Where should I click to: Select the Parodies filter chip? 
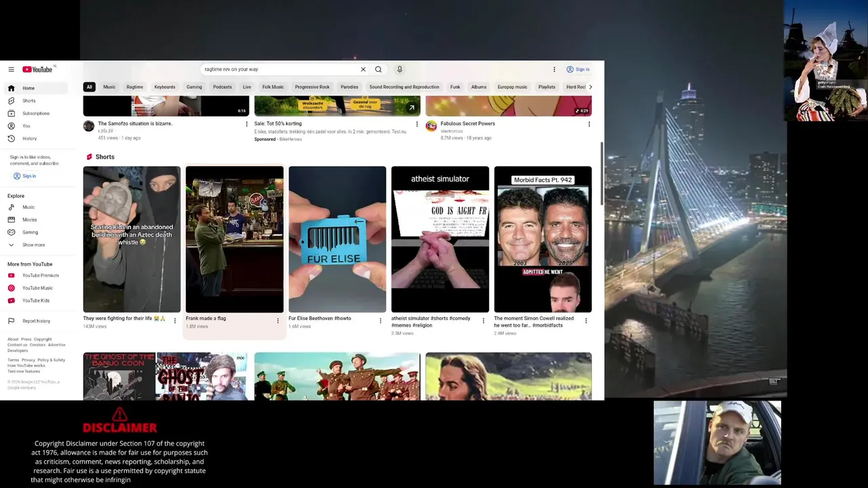(349, 87)
